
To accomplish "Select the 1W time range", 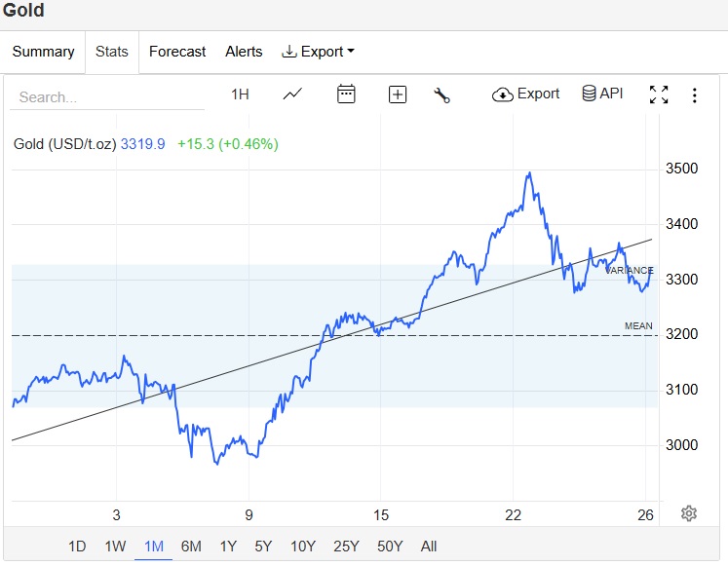I will tap(115, 547).
